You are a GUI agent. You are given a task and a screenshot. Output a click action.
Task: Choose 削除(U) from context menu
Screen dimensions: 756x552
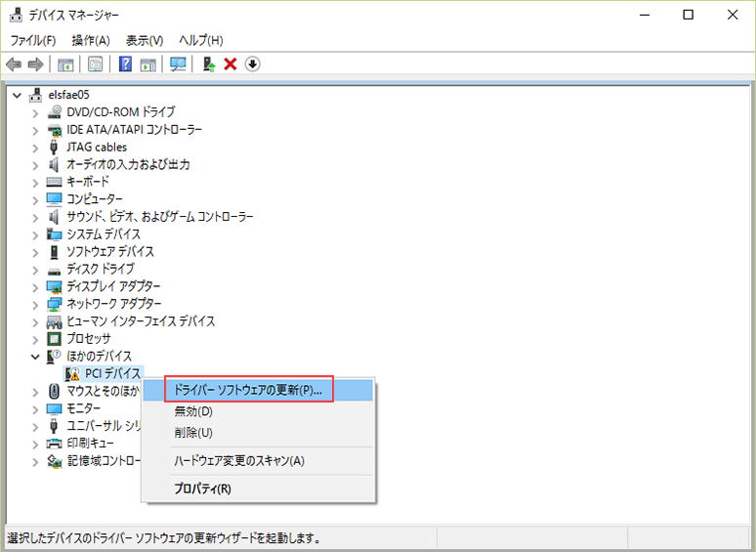pos(258,433)
